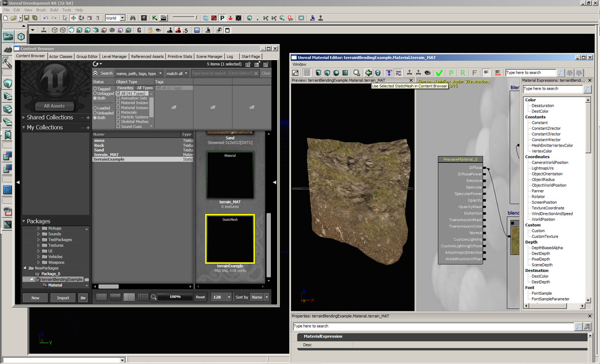Enable the Materials object type checkbox
This screenshot has height=364, width=600.
coord(118,112)
